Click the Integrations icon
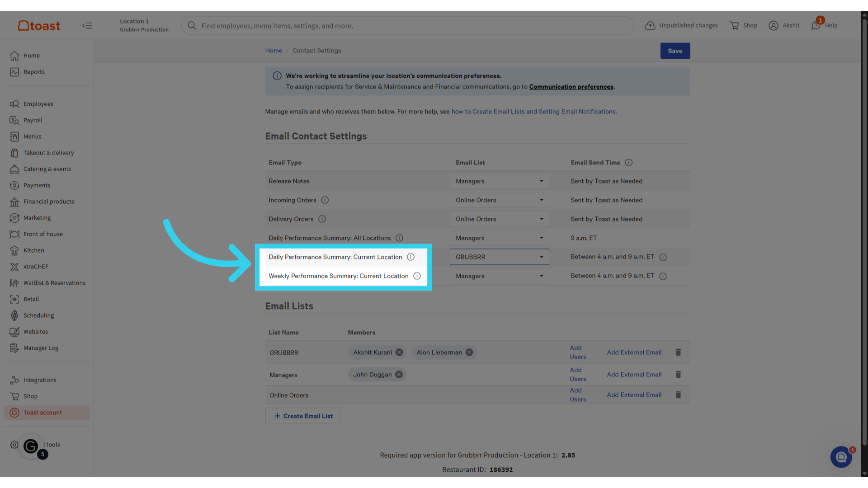This screenshot has height=488, width=868. [x=14, y=380]
